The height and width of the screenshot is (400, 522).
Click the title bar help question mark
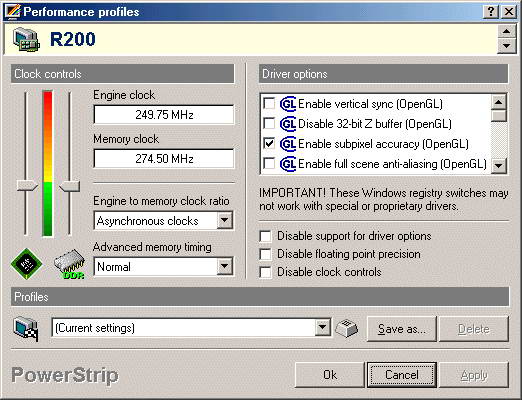click(491, 12)
